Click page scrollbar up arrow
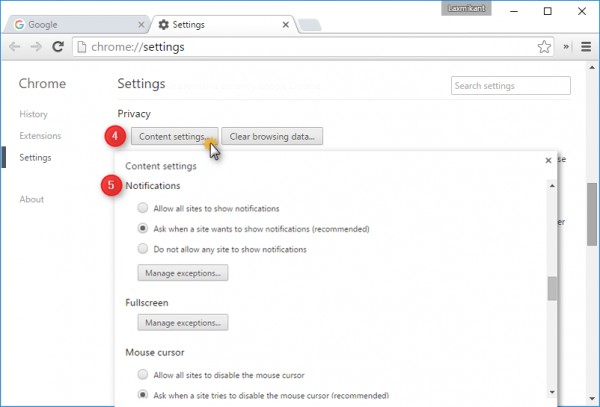 pos(592,68)
